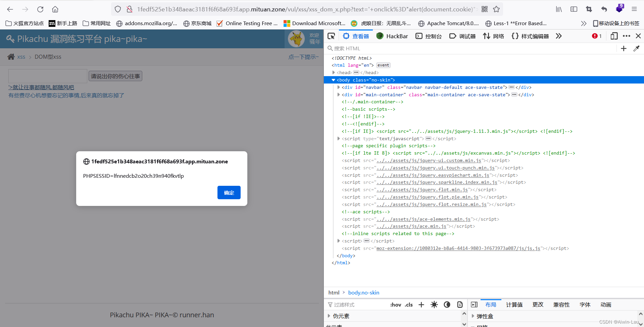Toggle :hov pseudo-class panel
Image resolution: width=644 pixels, height=327 pixels.
click(x=396, y=305)
